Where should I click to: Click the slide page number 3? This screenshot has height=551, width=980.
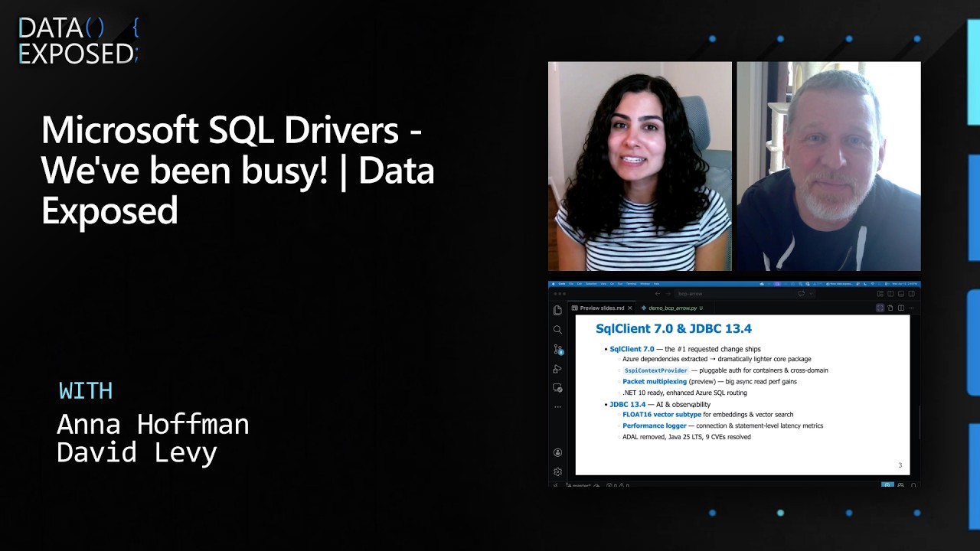pos(900,465)
